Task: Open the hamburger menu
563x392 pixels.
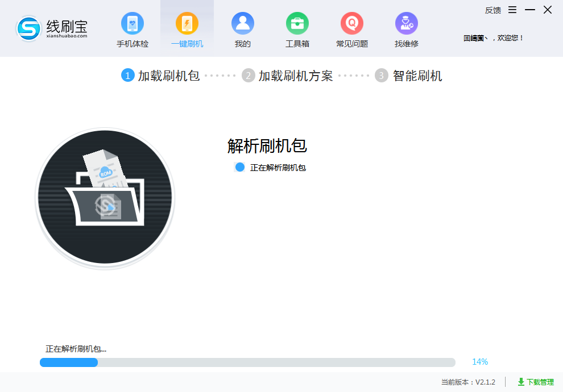Action: pyautogui.click(x=512, y=10)
